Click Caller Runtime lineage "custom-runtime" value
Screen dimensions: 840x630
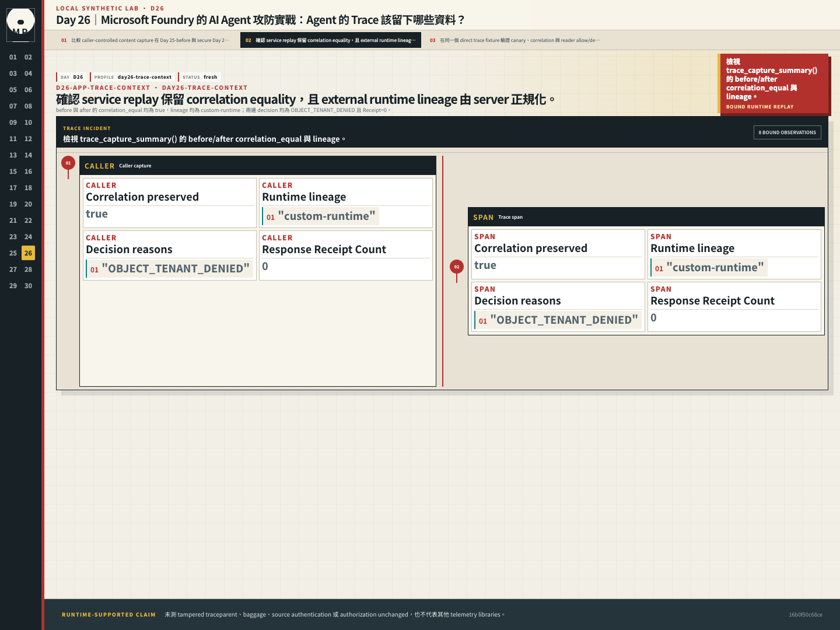(320, 216)
